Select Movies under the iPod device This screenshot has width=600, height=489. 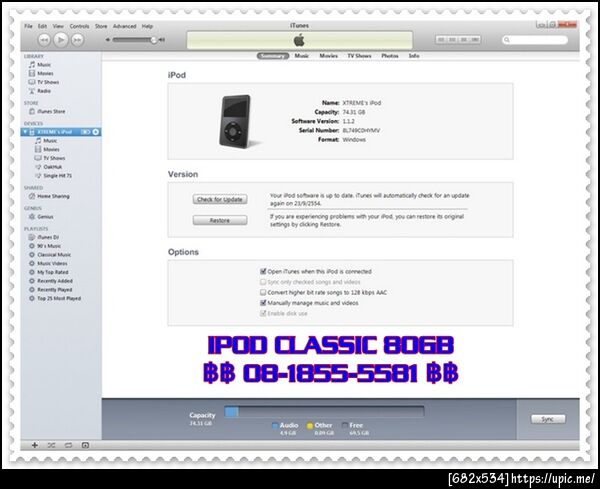(x=47, y=150)
